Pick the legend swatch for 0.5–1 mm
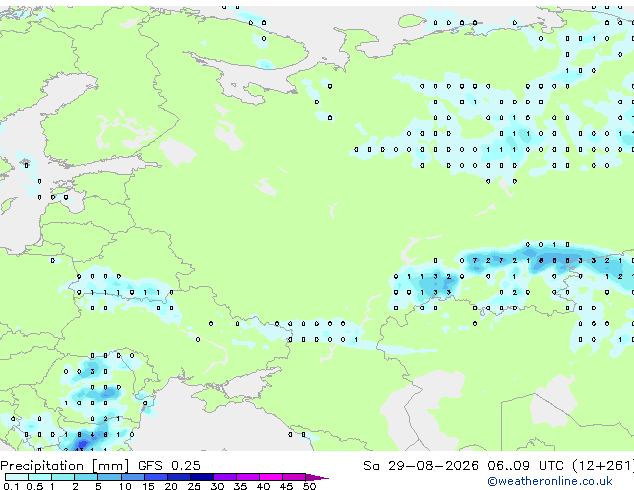 pos(40,477)
